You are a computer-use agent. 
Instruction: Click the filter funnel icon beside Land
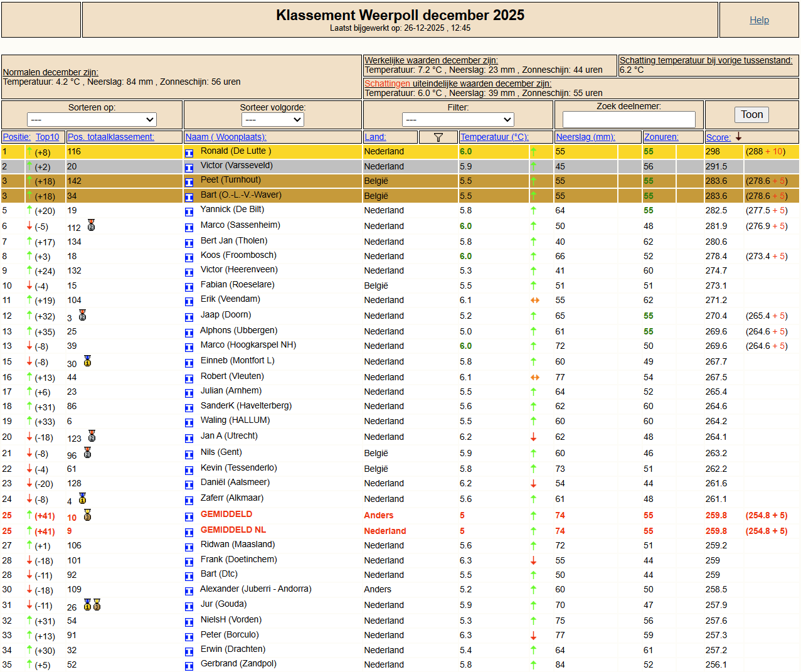pyautogui.click(x=438, y=137)
